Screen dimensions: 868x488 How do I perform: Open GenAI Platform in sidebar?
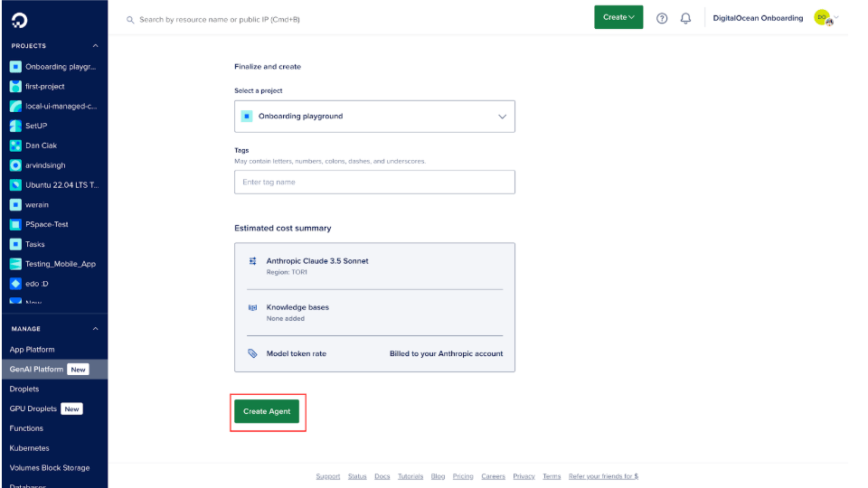pos(36,369)
